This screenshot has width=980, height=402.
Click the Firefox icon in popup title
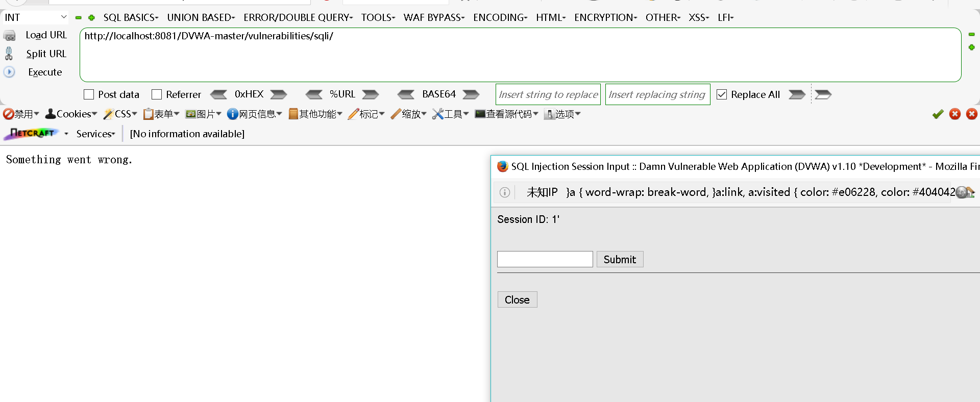(503, 166)
